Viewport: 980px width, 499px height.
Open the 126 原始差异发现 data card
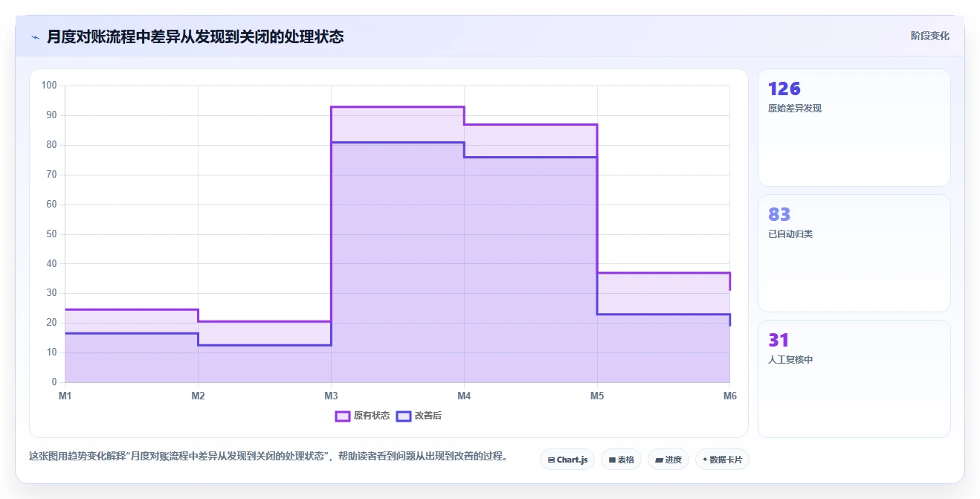pos(854,127)
